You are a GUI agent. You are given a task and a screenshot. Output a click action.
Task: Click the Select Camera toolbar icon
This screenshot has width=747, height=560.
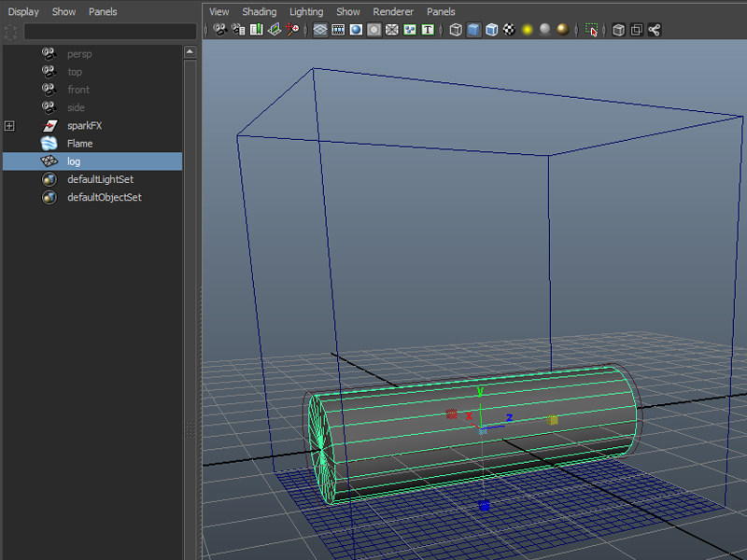pyautogui.click(x=220, y=30)
